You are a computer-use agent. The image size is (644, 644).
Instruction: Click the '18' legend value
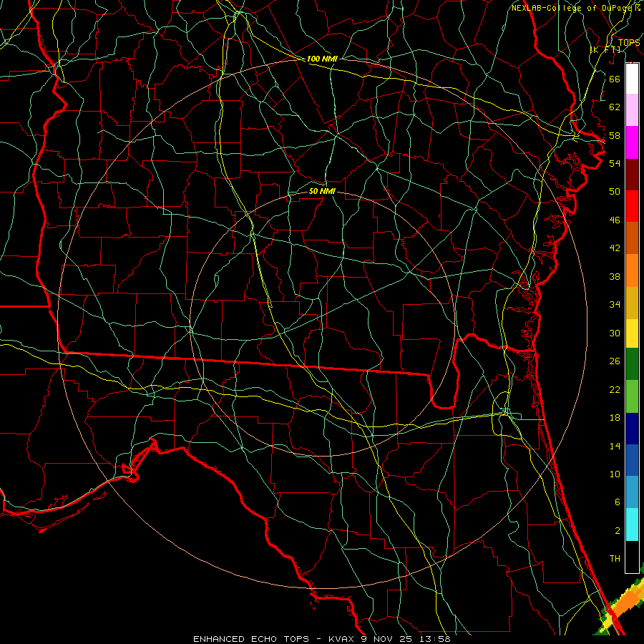pyautogui.click(x=615, y=418)
